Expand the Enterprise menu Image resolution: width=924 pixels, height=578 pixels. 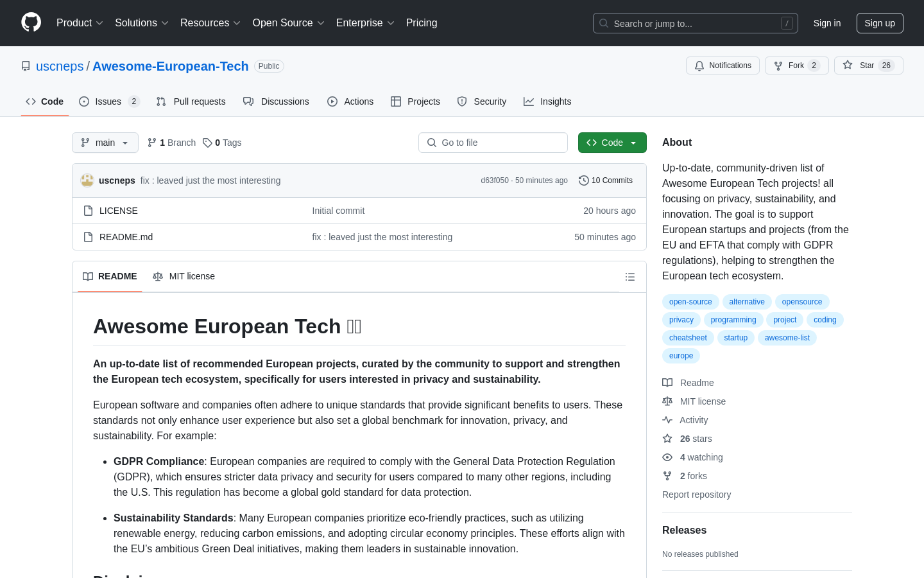coord(365,23)
